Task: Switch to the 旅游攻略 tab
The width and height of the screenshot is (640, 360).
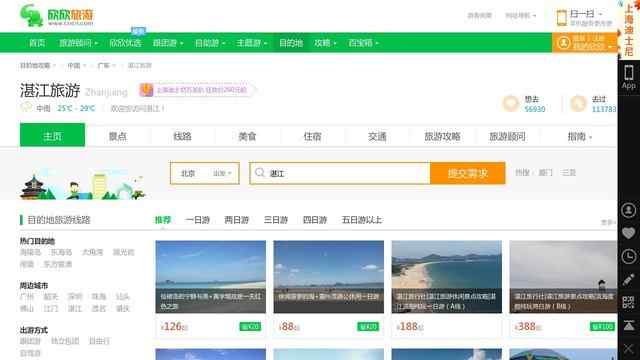Action: pyautogui.click(x=442, y=136)
